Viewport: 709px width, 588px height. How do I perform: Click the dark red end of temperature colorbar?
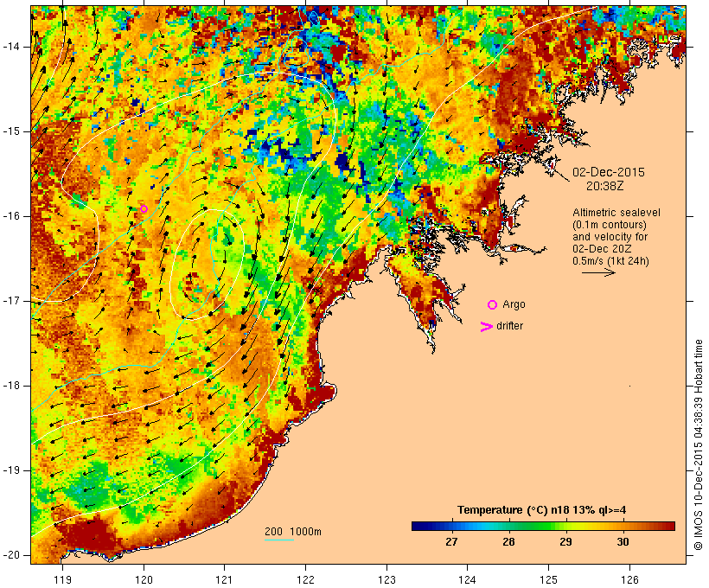(666, 526)
